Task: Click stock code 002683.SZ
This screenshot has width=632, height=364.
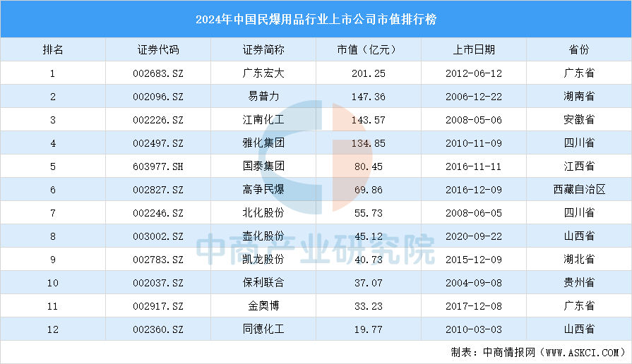Action: [158, 73]
